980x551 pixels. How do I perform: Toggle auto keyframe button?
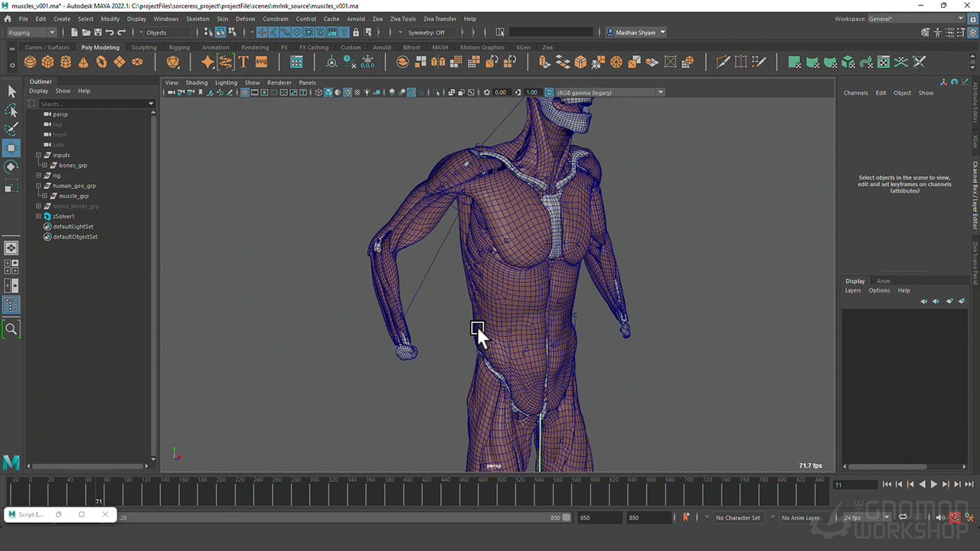click(955, 517)
